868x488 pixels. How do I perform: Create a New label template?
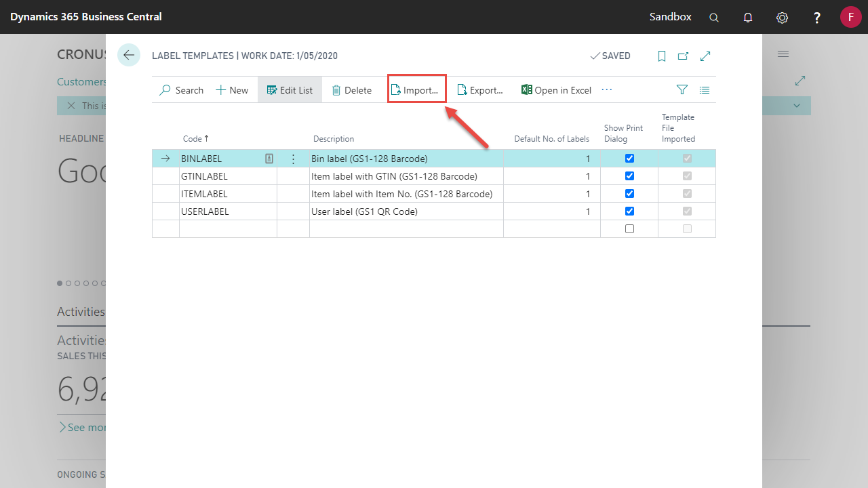point(232,90)
